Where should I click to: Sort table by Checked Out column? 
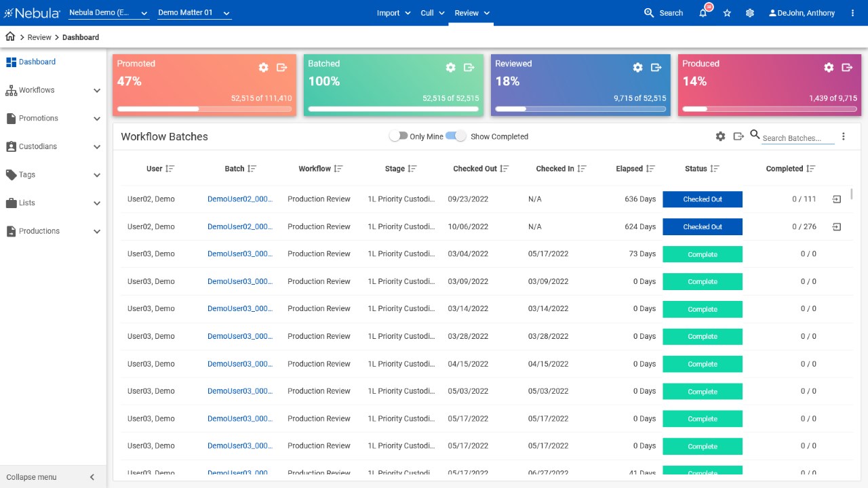coord(505,169)
